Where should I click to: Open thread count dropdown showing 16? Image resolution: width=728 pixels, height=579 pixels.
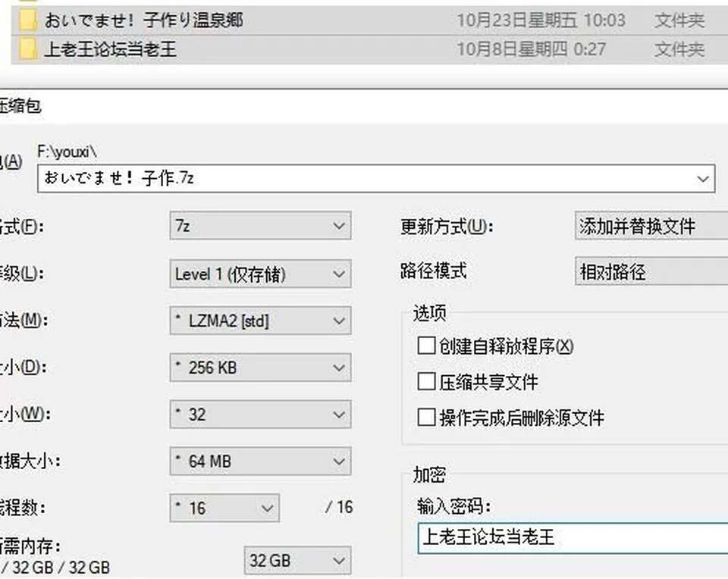[x=224, y=508]
